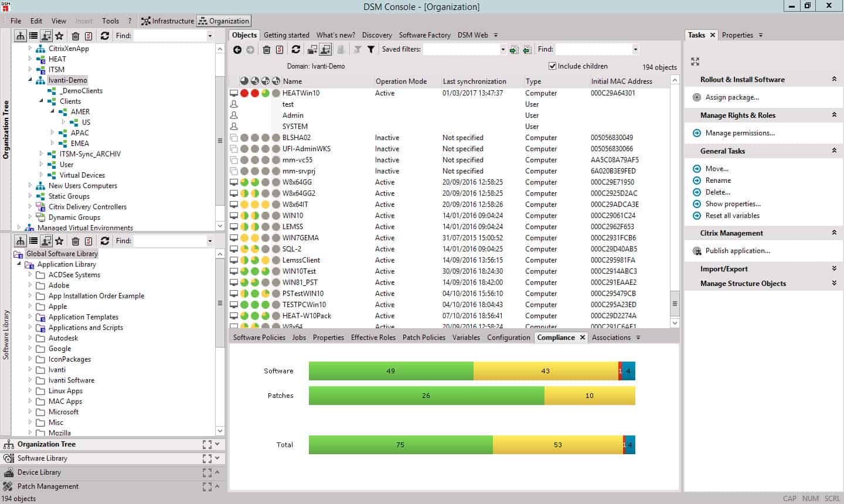The width and height of the screenshot is (844, 504).
Task: Open the Tools menu
Action: point(110,21)
